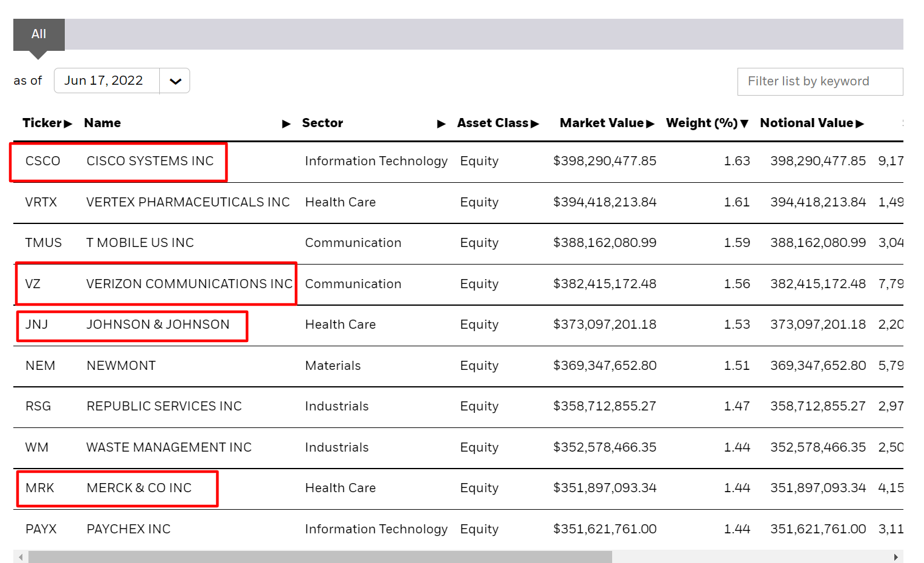Image resolution: width=924 pixels, height=563 pixels.
Task: Select the NEM ticker cell
Action: (41, 366)
